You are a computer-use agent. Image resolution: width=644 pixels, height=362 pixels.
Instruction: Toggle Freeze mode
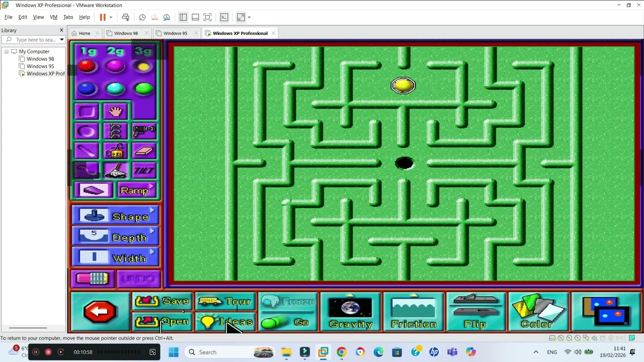[288, 301]
